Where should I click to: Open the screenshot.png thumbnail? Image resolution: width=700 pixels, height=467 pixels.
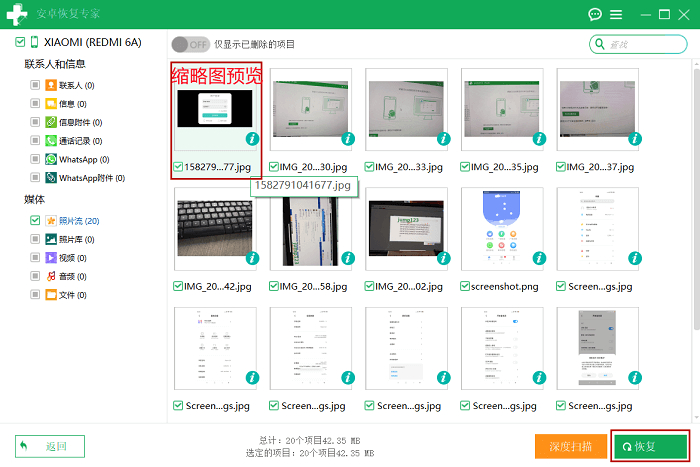tap(502, 229)
